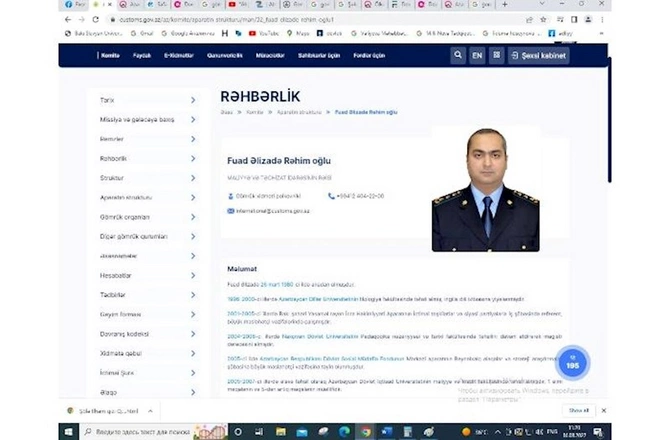The image size is (670, 440).
Task: Open the E-Xidmətlər navigation menu item
Action: [x=179, y=55]
